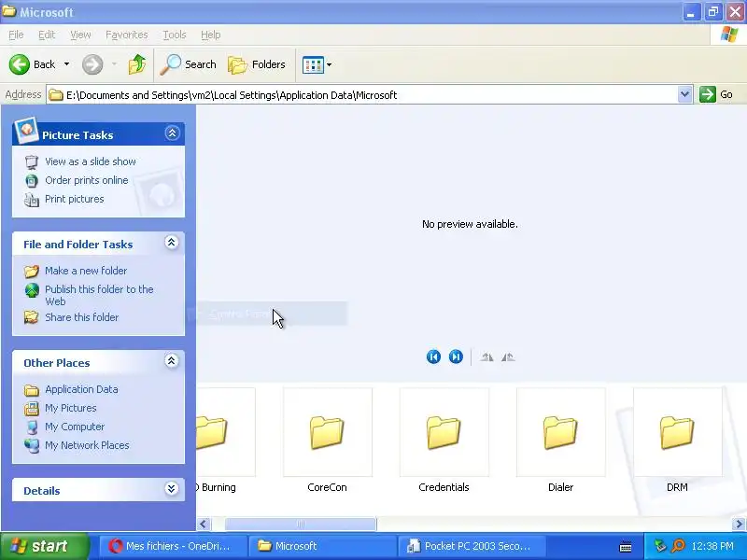
Task: Open the File menu
Action: click(x=16, y=35)
